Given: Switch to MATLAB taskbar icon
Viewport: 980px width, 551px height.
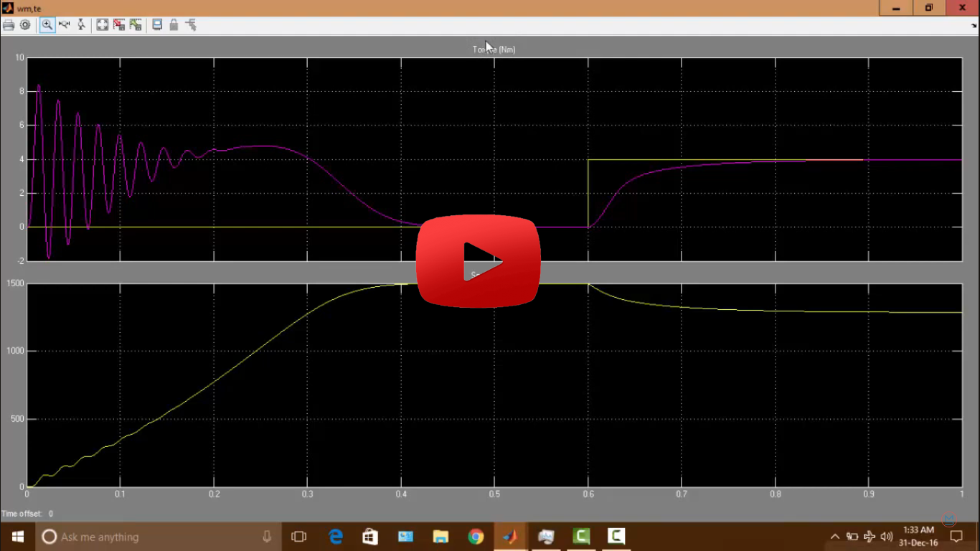Looking at the screenshot, I should click(x=510, y=537).
